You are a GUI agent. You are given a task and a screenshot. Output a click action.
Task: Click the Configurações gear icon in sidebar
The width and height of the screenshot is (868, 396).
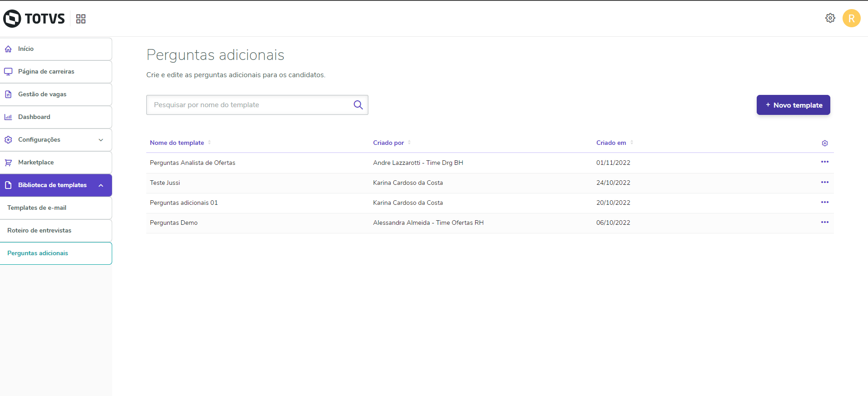pyautogui.click(x=8, y=140)
